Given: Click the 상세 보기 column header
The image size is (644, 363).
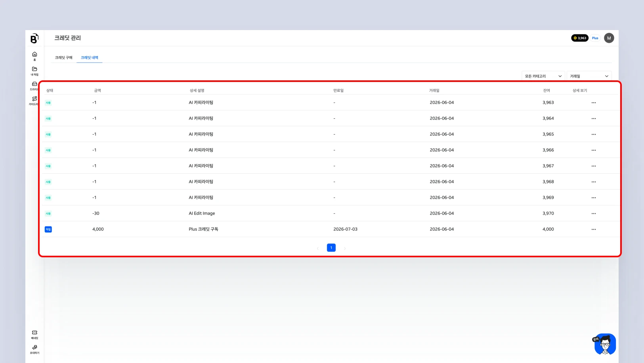Looking at the screenshot, I should coord(580,91).
